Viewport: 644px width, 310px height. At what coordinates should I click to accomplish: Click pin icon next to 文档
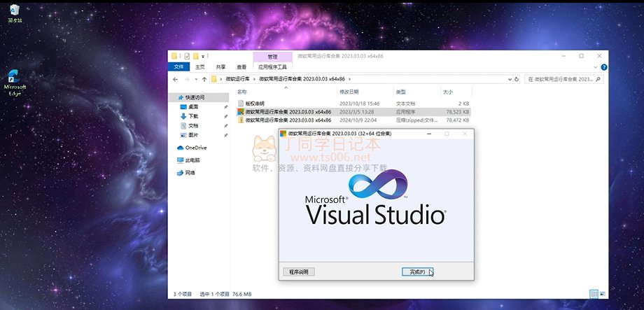225,126
